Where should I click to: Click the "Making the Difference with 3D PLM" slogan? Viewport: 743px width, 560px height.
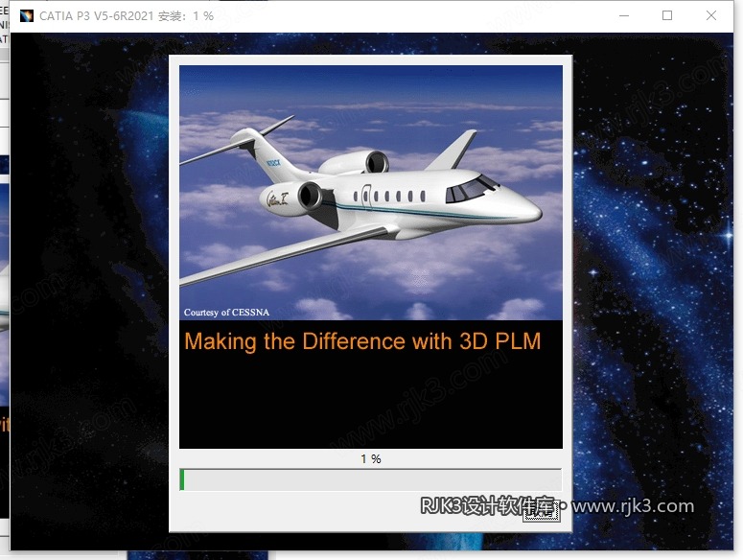362,341
